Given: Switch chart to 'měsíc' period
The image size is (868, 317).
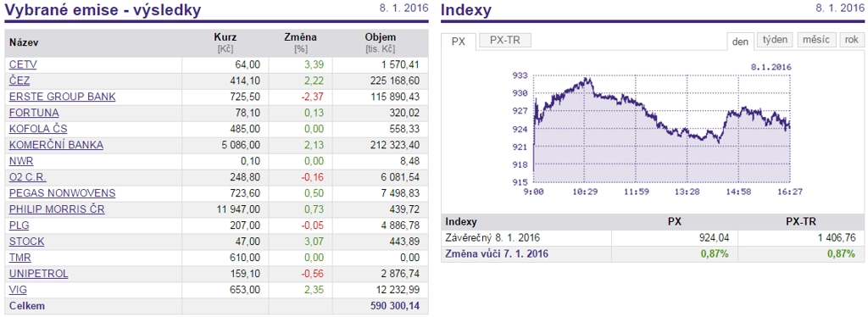Looking at the screenshot, I should pos(816,40).
